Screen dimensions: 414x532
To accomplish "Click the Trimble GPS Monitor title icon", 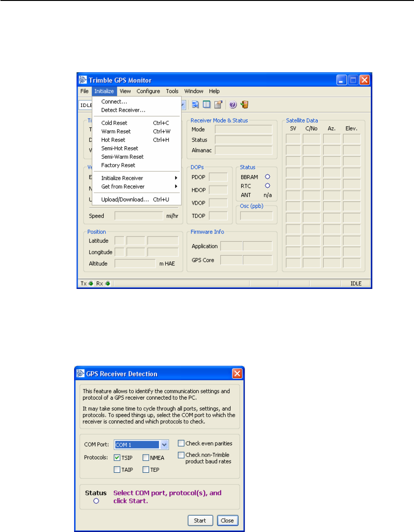I will tap(83, 80).
